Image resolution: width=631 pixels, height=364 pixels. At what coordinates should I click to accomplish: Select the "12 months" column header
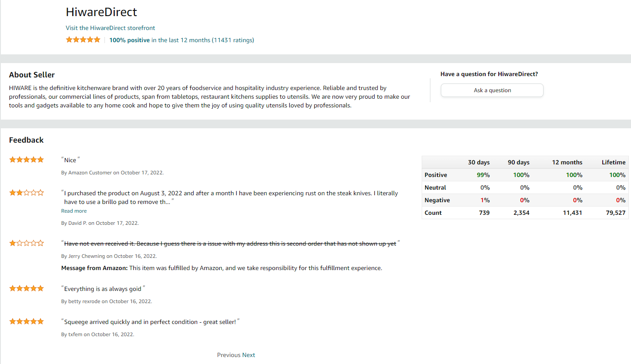coord(567,162)
